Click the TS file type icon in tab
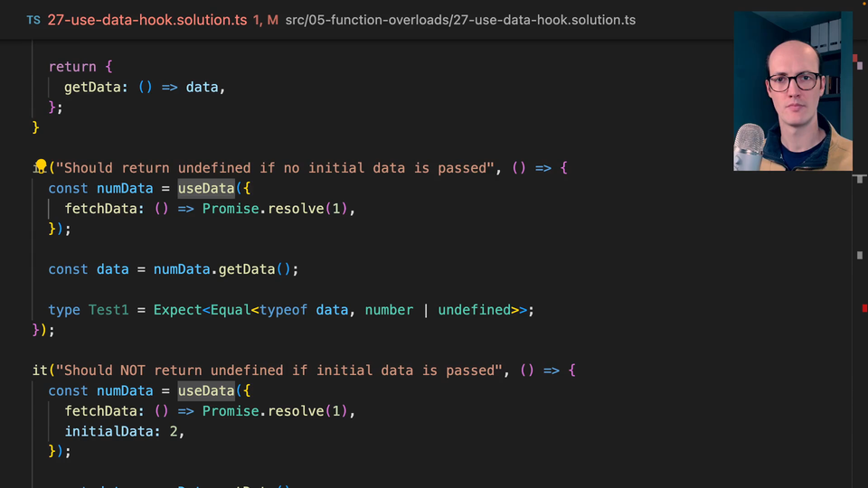Viewport: 868px width, 488px height. coord(33,19)
